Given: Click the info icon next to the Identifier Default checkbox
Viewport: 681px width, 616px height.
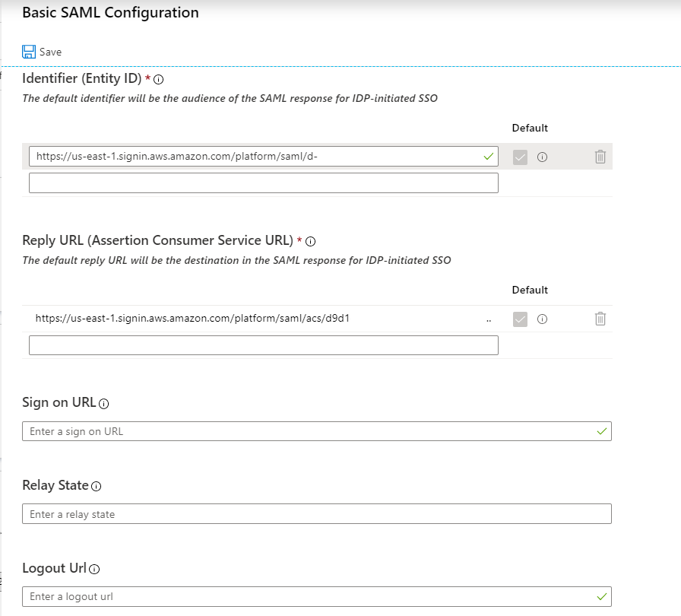Looking at the screenshot, I should [x=541, y=157].
